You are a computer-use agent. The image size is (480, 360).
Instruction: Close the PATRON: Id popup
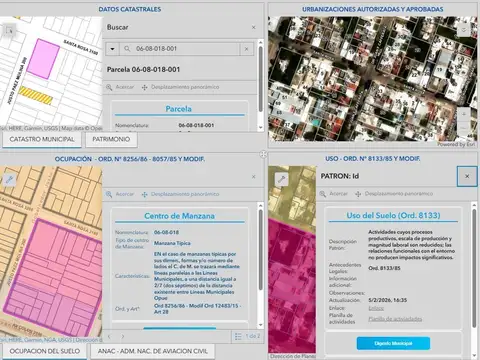[x=467, y=176]
